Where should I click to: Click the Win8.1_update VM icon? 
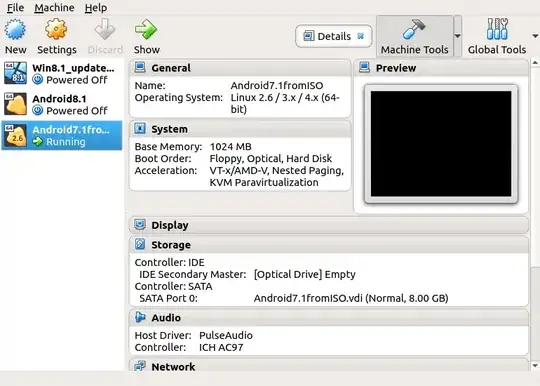tap(15, 73)
